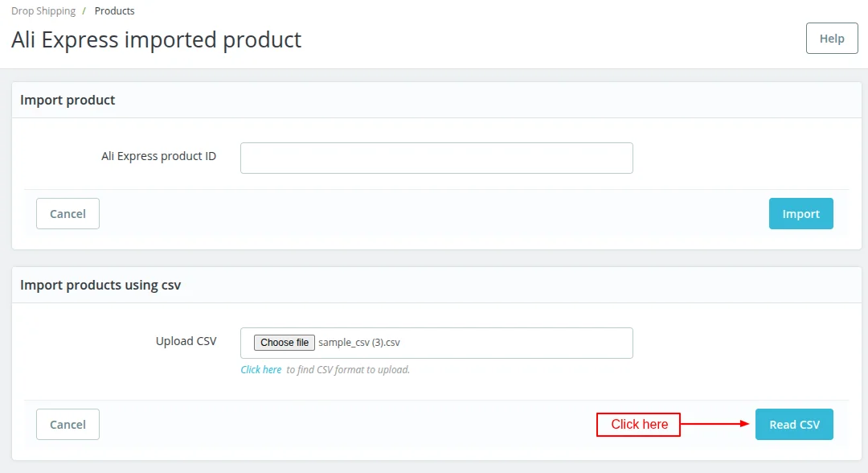This screenshot has height=473, width=868.
Task: Click the Products breadcrumb item
Action: (x=114, y=11)
